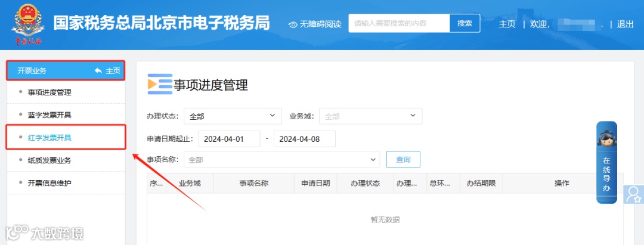Click the start date field 2024-04-01

(229, 139)
